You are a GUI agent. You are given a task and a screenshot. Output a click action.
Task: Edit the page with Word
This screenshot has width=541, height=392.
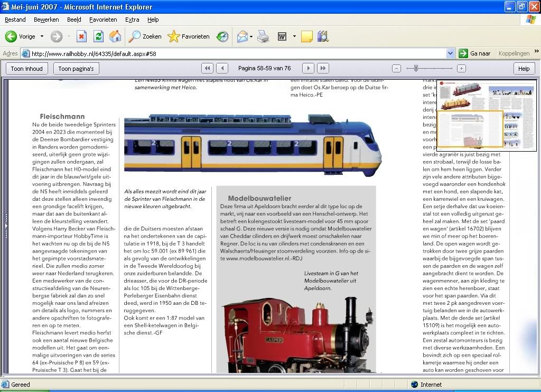click(x=282, y=36)
